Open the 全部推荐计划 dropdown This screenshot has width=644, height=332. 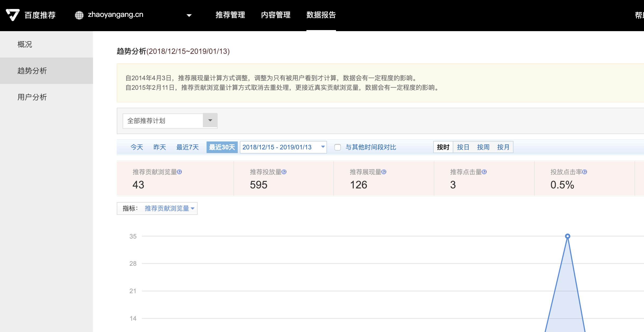(210, 121)
